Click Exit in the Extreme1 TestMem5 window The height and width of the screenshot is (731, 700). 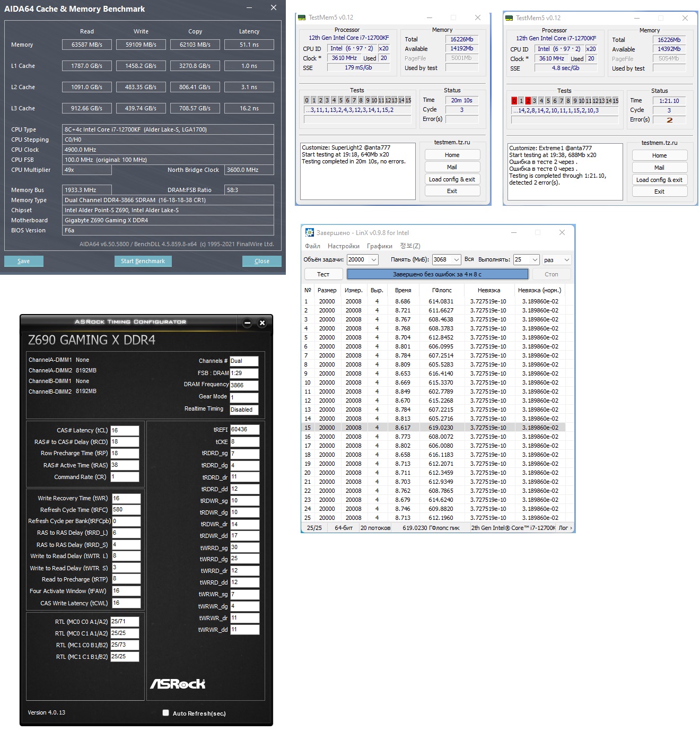(x=660, y=192)
